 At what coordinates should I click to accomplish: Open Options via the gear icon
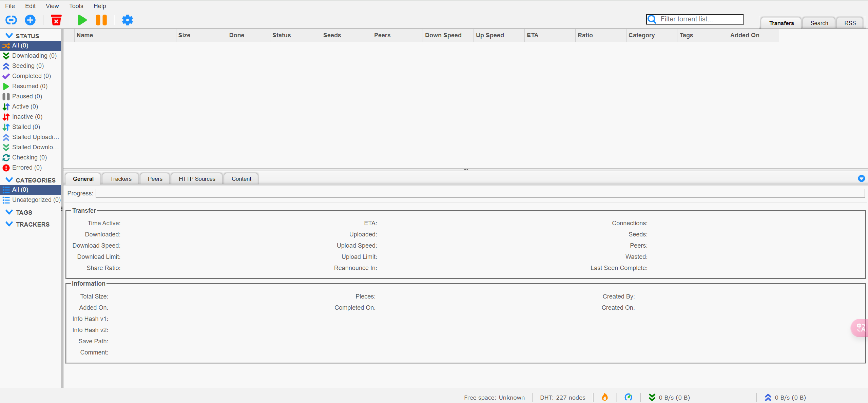[127, 20]
